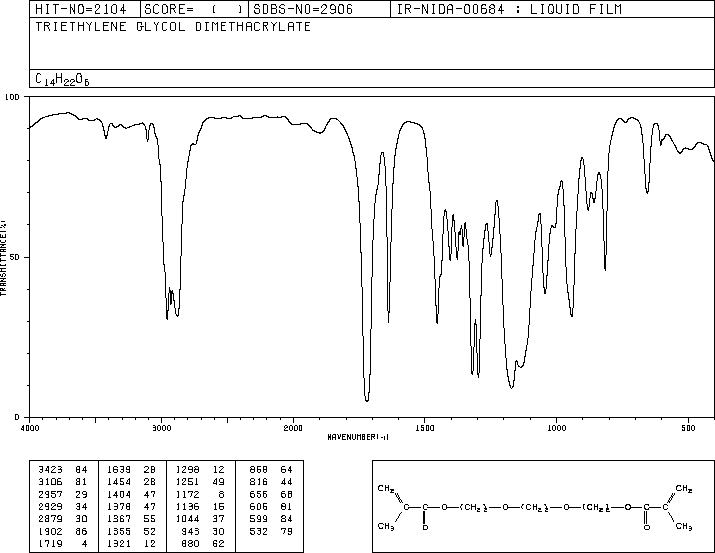Select the 1719 peak table entry
Screen dimensions: 715x553
63,543
